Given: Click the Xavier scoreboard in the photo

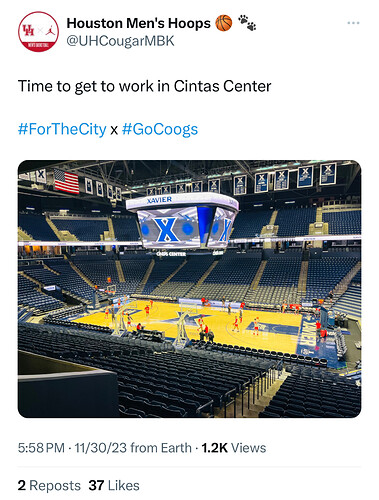Looking at the screenshot, I should 183,222.
